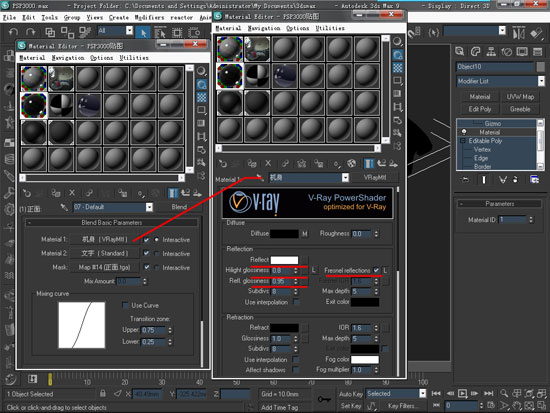Go to the start frame
This screenshot has height=413, width=550.
point(436,393)
